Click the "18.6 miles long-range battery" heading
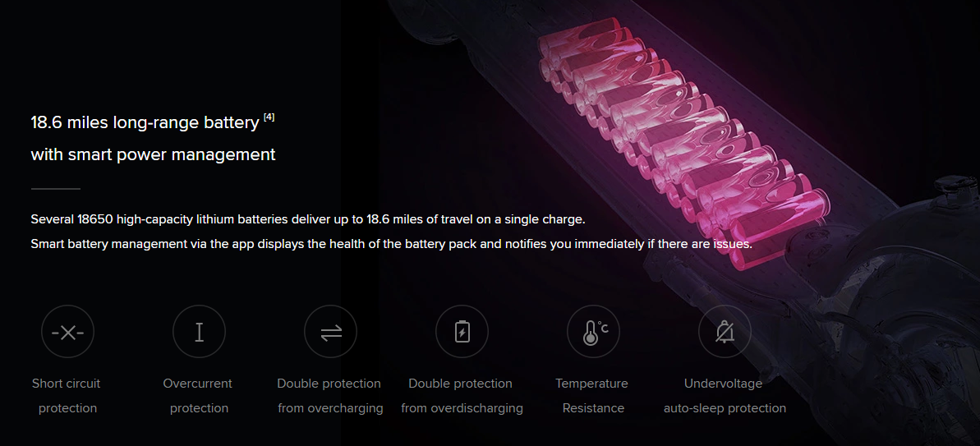 145,122
